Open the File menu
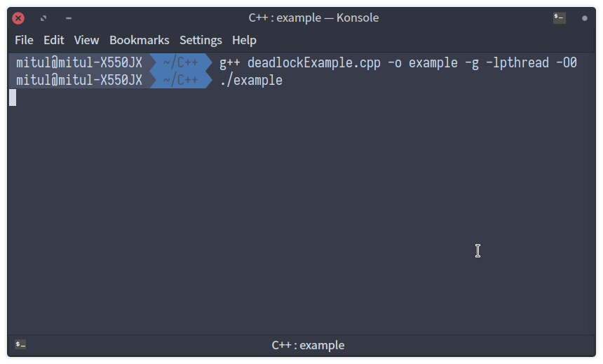The image size is (603, 364). (x=24, y=40)
